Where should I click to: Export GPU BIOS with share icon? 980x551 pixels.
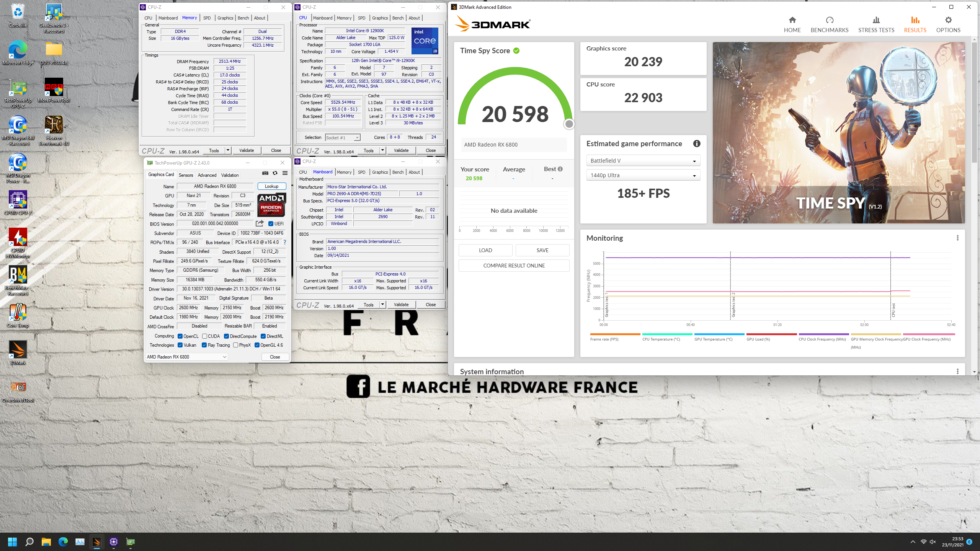260,223
